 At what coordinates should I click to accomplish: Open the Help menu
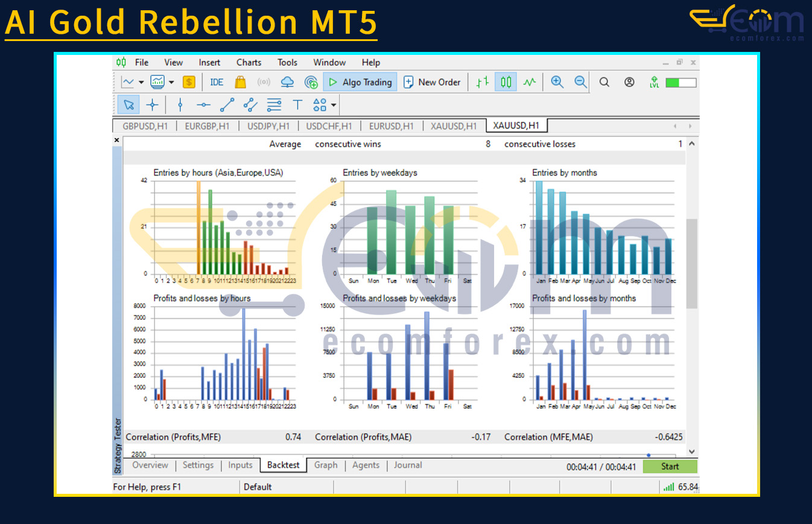(x=371, y=62)
